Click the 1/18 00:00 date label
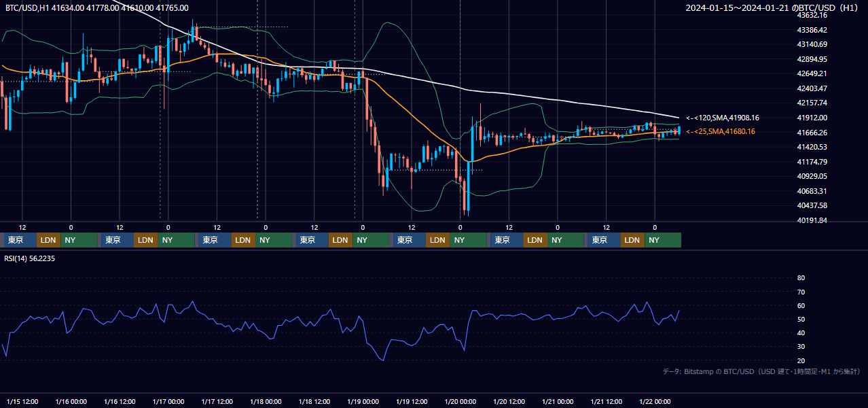 pos(266,401)
